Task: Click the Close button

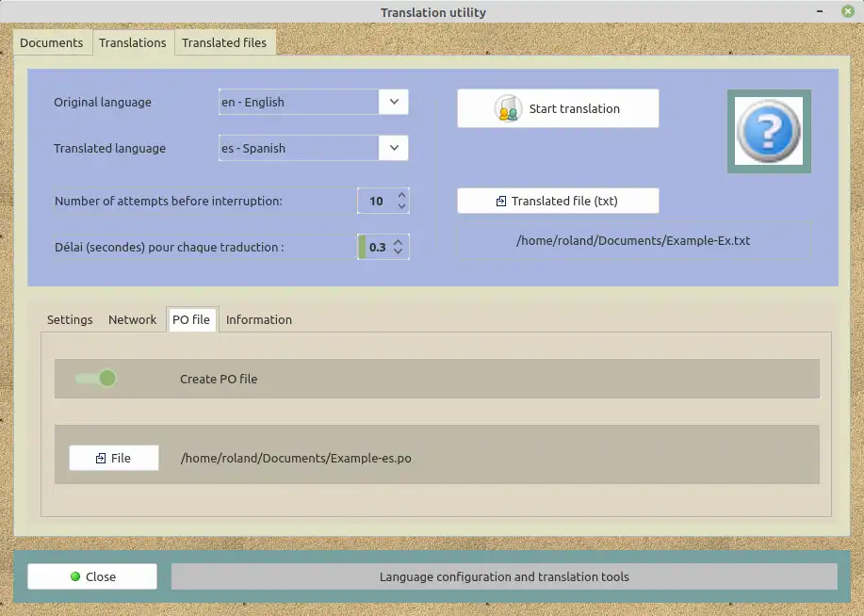Action: point(92,576)
